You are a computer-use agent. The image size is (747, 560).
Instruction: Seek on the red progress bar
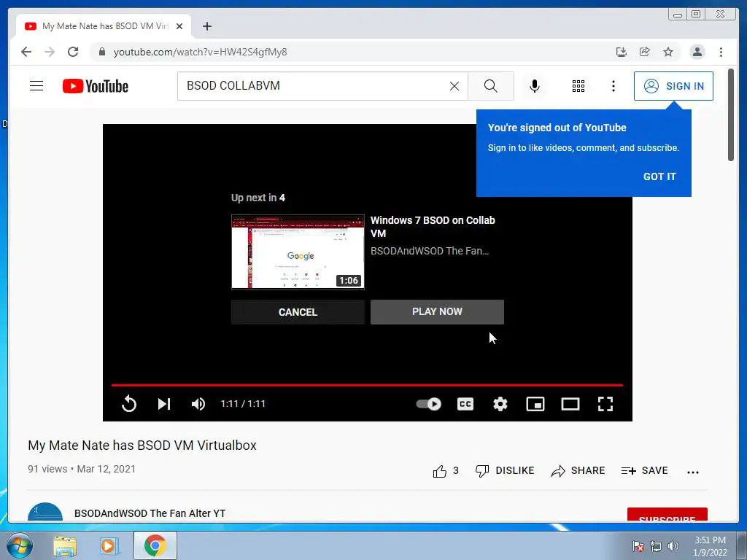[368, 385]
